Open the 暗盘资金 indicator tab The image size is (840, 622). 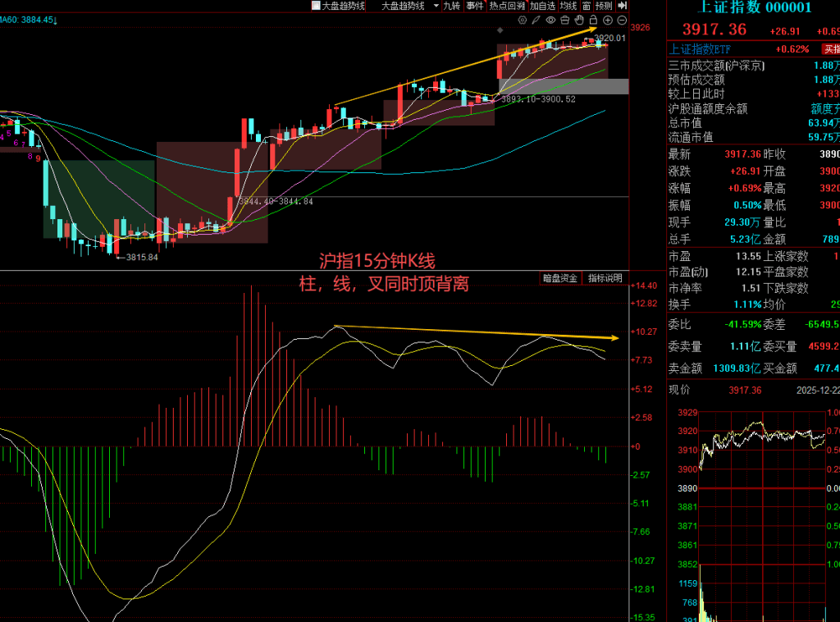560,278
